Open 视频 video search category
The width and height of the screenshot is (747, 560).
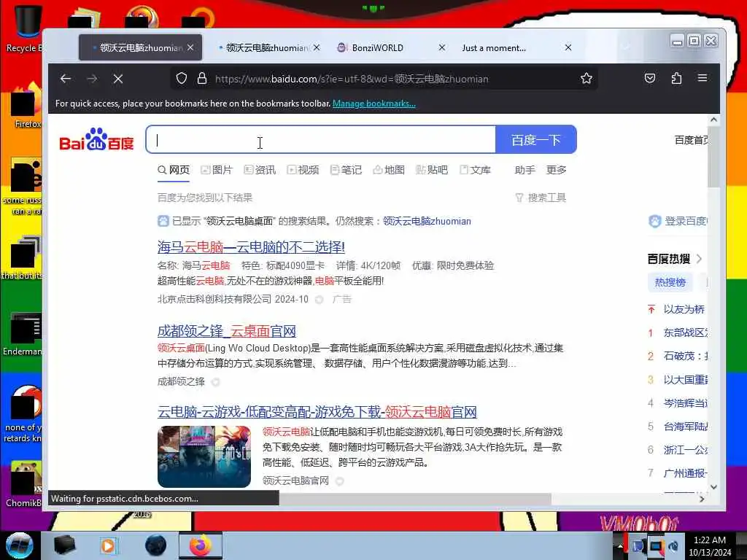coord(303,170)
